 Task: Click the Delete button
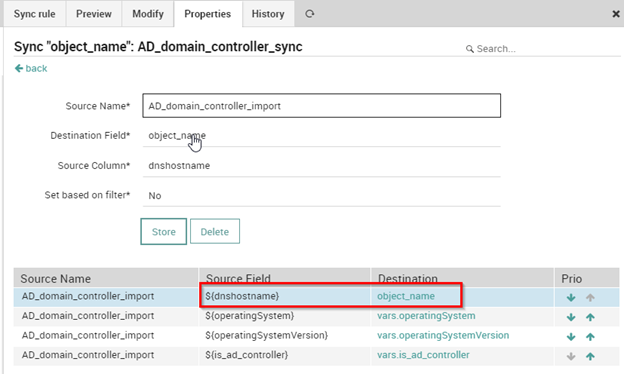[214, 232]
